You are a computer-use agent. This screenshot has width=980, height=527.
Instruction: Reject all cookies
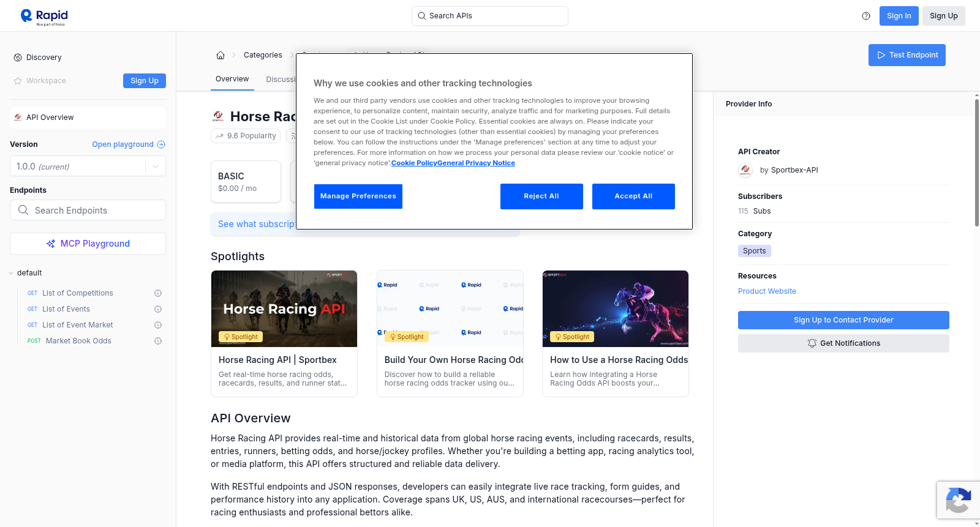pyautogui.click(x=541, y=196)
